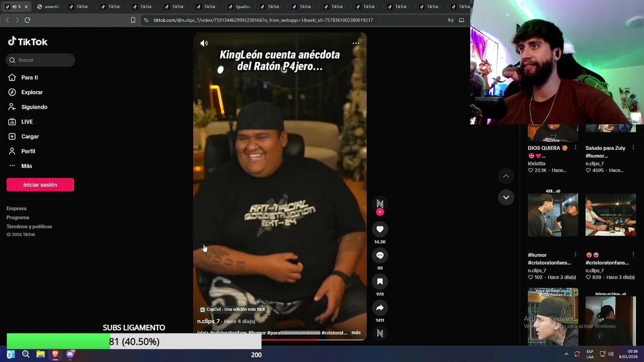
Task: Open the Empresa footer link
Action: click(x=17, y=208)
